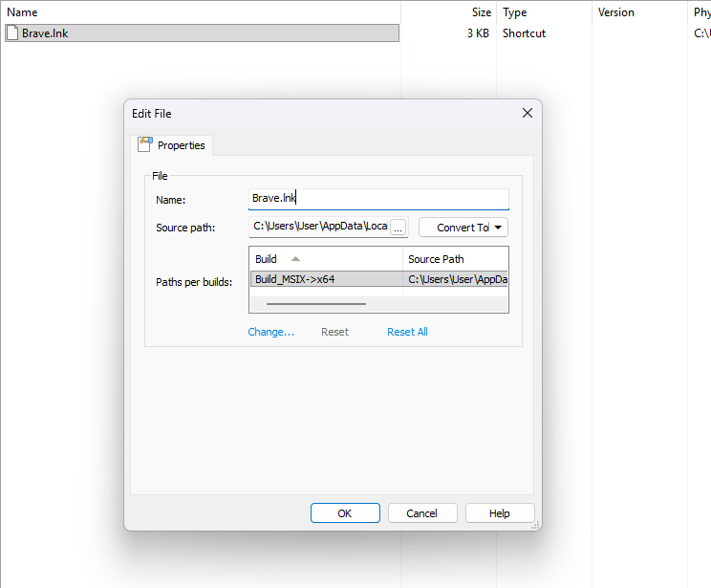Open Help from the dialog
This screenshot has width=711, height=588.
pos(499,513)
